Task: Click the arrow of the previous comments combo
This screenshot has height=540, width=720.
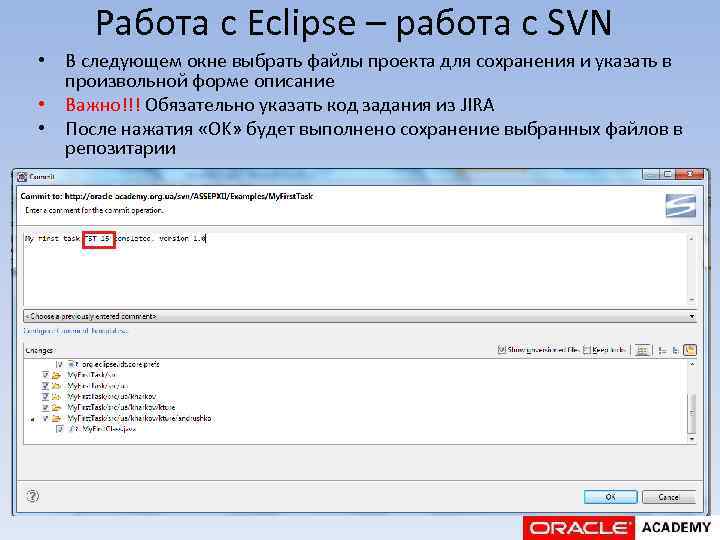Action: (692, 316)
